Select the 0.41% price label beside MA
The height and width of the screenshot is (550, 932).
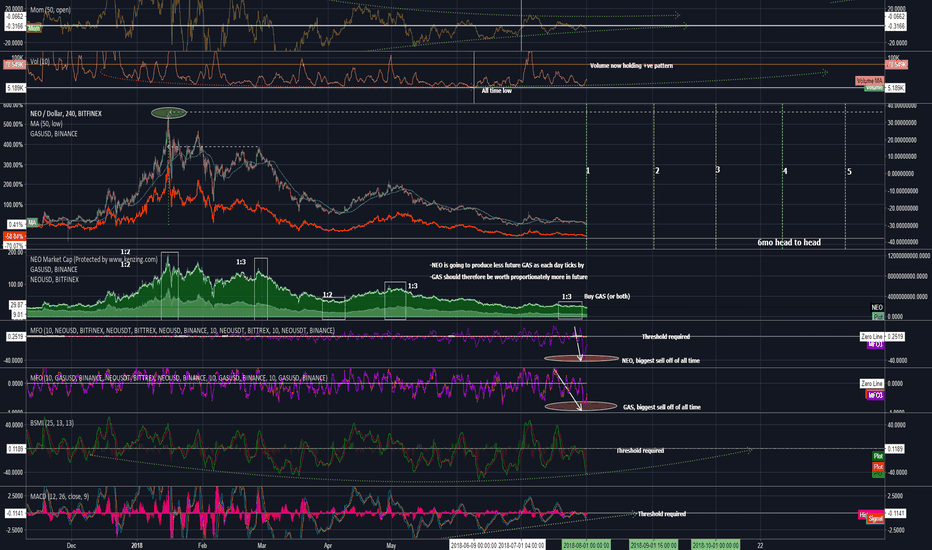pyautogui.click(x=16, y=224)
